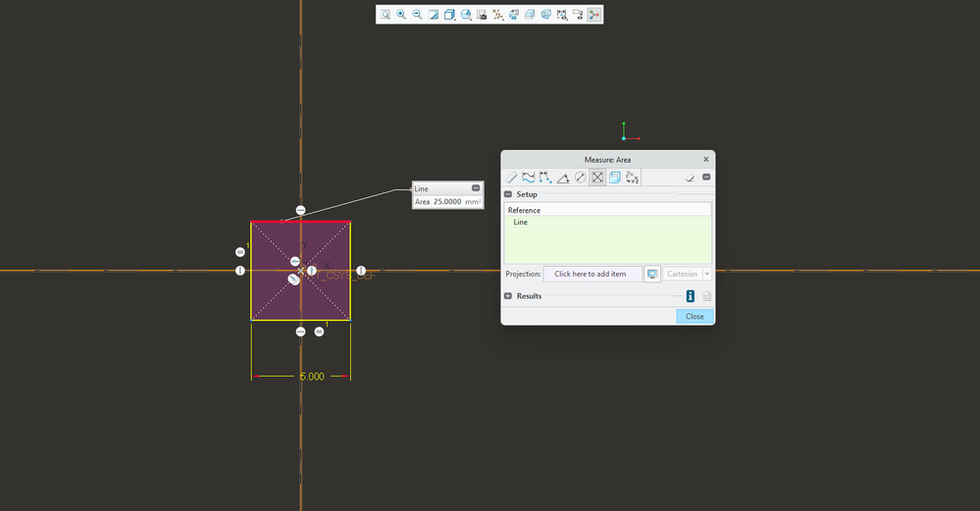This screenshot has width=980, height=511.
Task: Toggle the Area measure tool
Action: [x=597, y=179]
